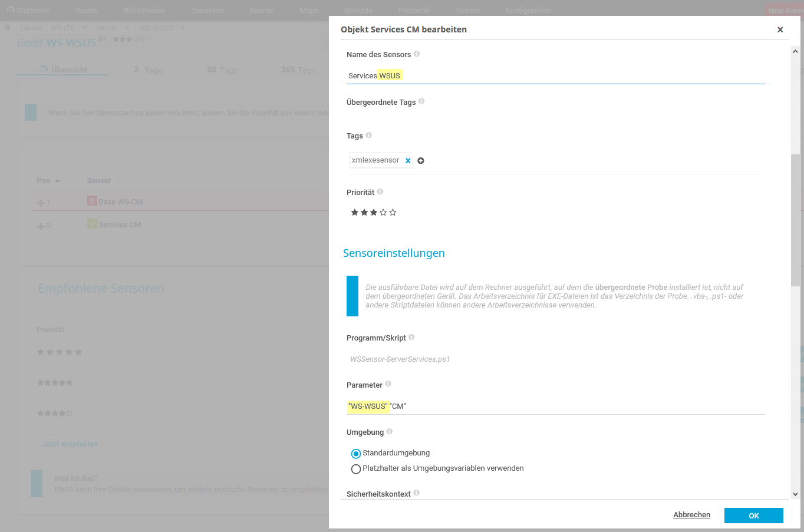The width and height of the screenshot is (804, 532).
Task: Open the Base WS-CM sensor
Action: tap(121, 201)
